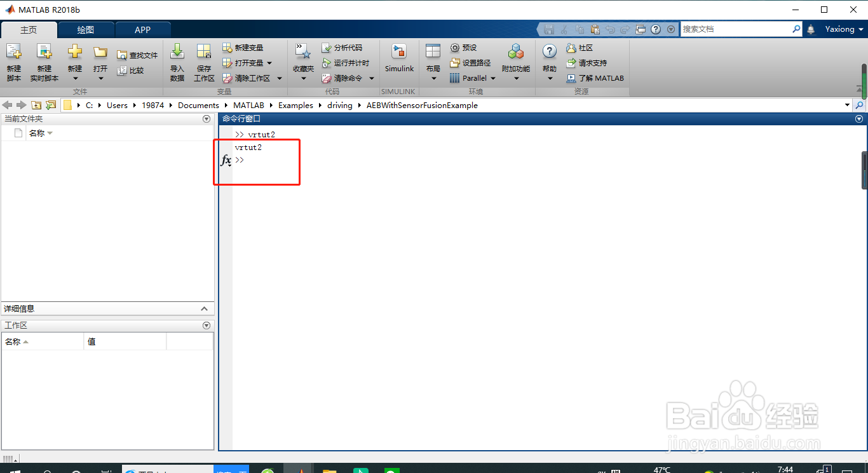Open the notifications bell
Image resolution: width=868 pixels, height=473 pixels.
[x=811, y=29]
